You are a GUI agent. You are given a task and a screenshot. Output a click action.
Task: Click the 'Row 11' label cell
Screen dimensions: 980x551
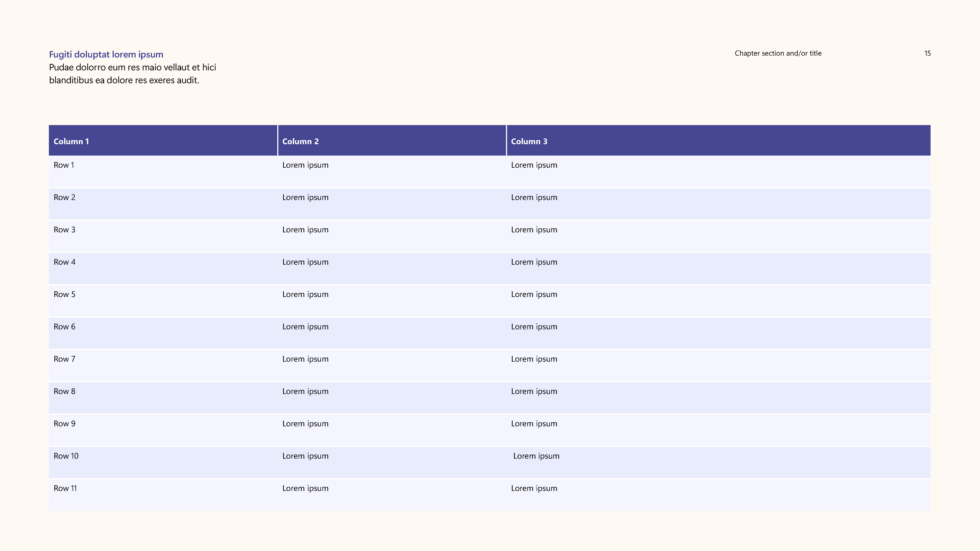pos(163,495)
